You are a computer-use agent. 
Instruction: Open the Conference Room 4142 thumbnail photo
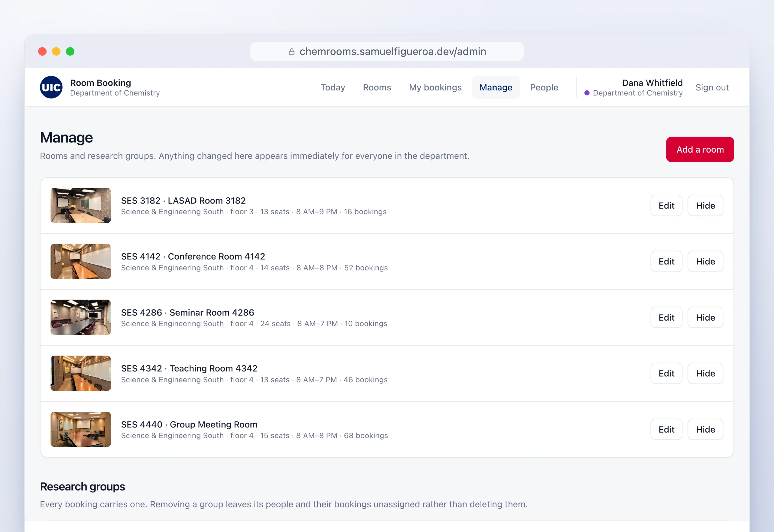(81, 261)
